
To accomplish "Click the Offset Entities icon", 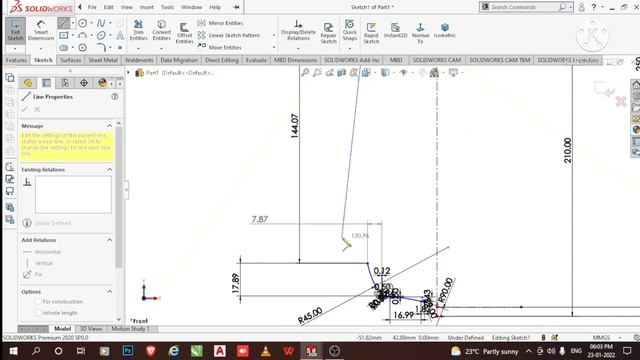I will tap(184, 33).
